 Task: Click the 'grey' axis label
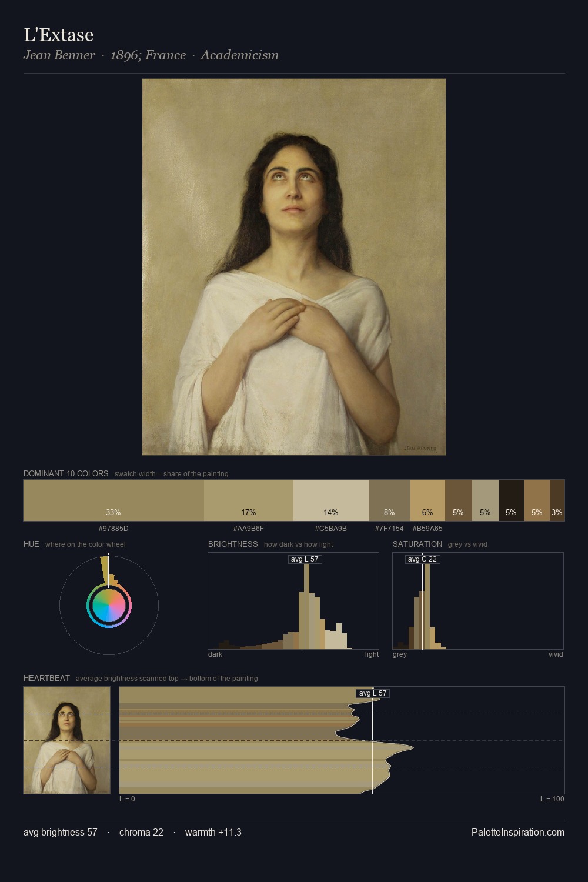click(x=400, y=654)
